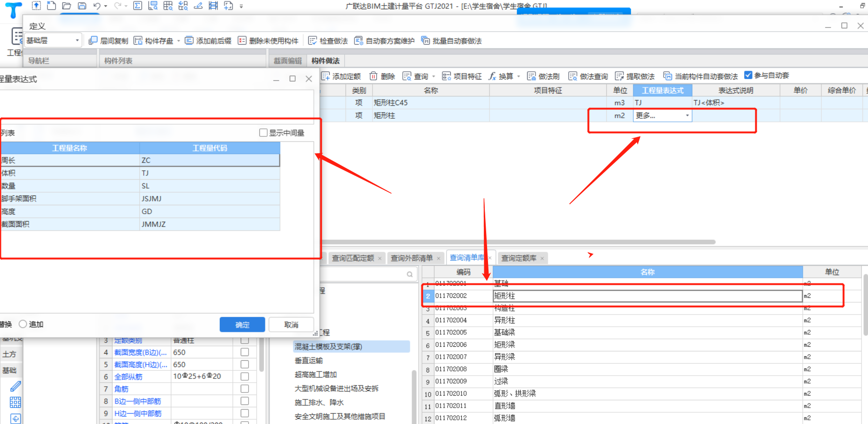This screenshot has height=424, width=868.
Task: Click 当前构件自动套做法 button
Action: coord(701,76)
